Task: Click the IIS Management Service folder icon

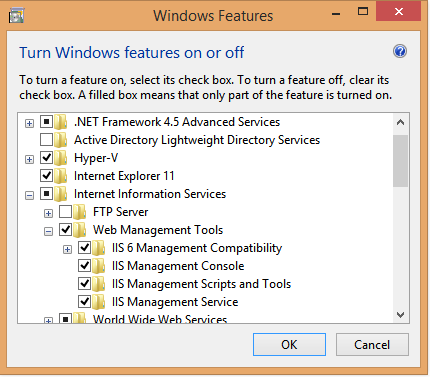Action: 99,302
